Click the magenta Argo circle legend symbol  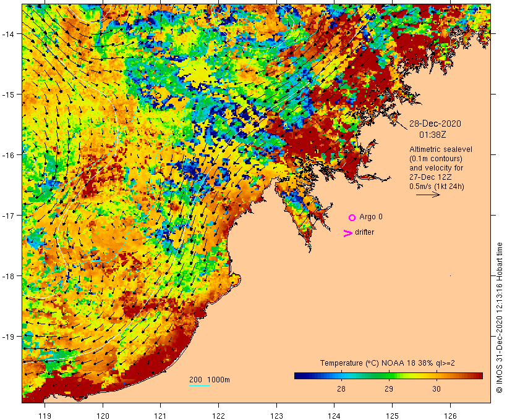352,217
